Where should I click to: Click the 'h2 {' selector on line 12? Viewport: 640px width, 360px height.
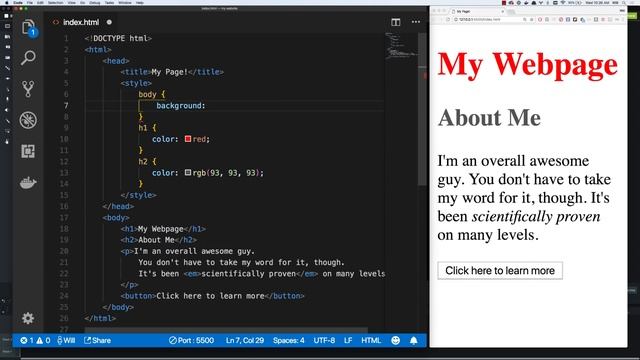(147, 161)
